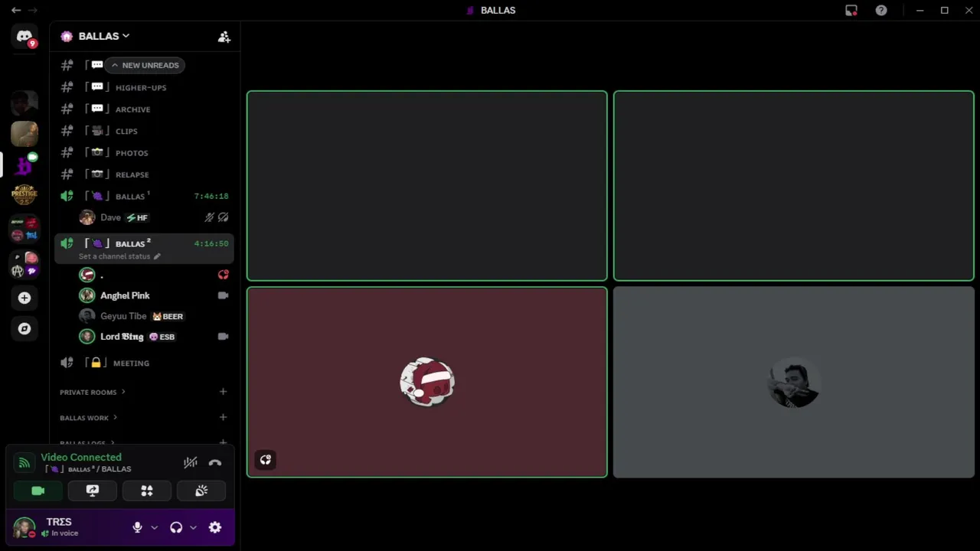Click the noise suppression icon
Image resolution: width=980 pixels, height=551 pixels.
pyautogui.click(x=191, y=462)
